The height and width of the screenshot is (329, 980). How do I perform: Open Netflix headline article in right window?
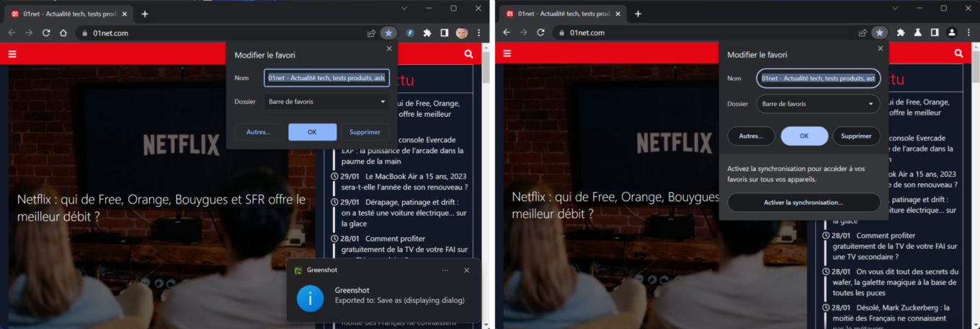(615, 205)
